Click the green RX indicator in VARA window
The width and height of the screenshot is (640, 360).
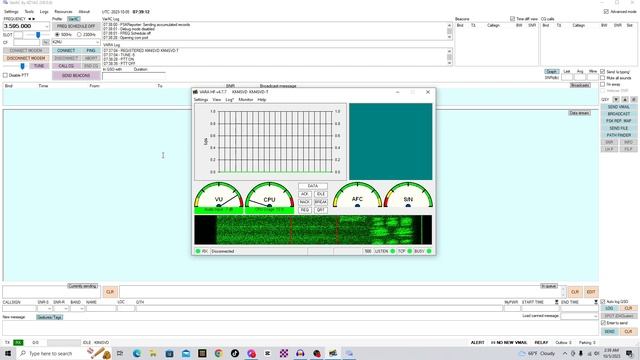(x=198, y=251)
